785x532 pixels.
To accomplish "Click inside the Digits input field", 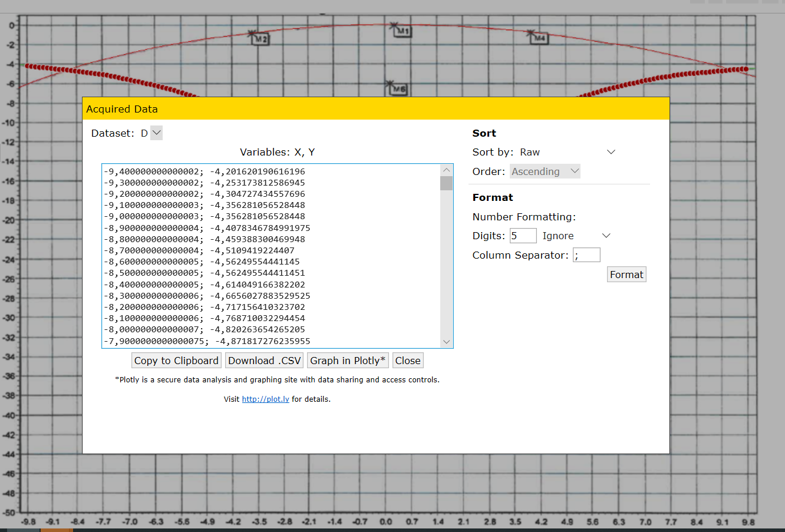I will (523, 235).
